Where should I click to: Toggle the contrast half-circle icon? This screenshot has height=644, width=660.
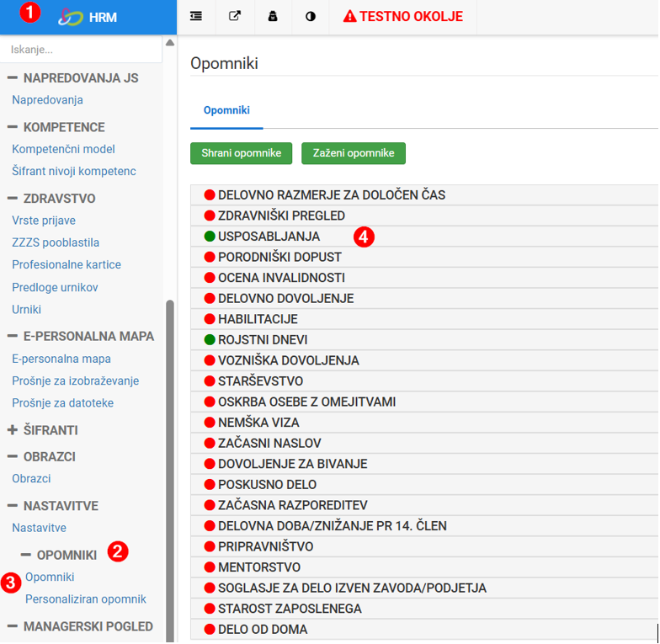point(310,17)
